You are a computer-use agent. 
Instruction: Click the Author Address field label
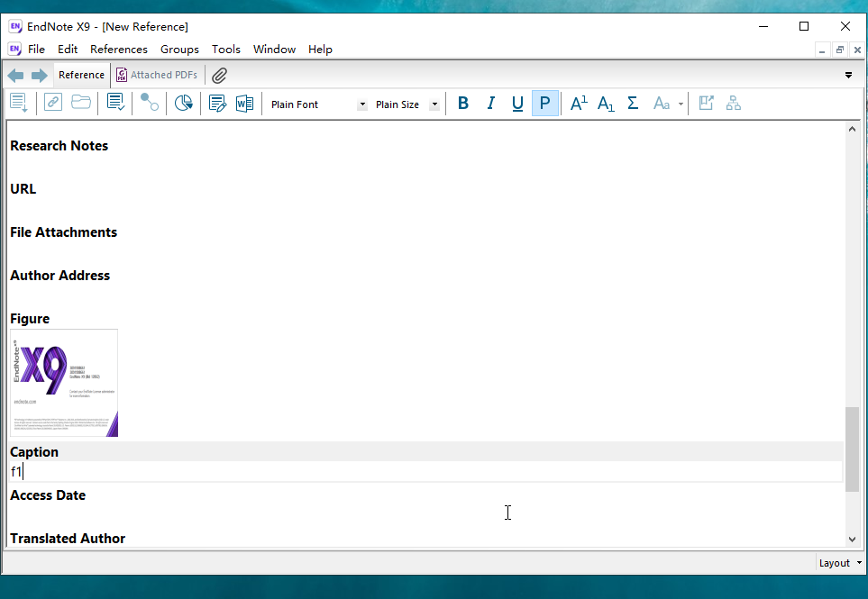point(59,276)
